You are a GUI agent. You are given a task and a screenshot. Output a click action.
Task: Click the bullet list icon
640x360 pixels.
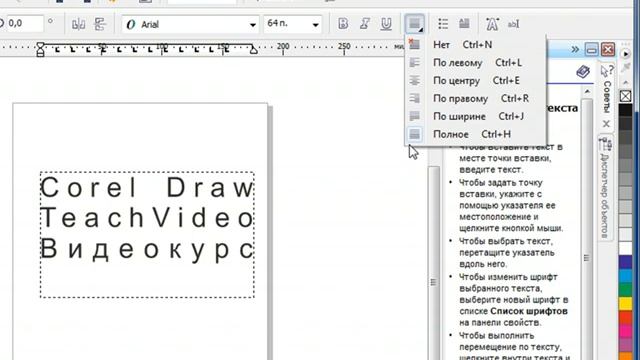pyautogui.click(x=443, y=24)
